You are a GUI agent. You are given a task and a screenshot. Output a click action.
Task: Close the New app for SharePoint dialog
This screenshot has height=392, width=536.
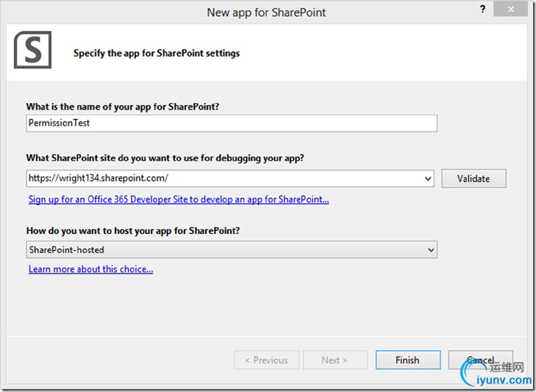tap(510, 10)
